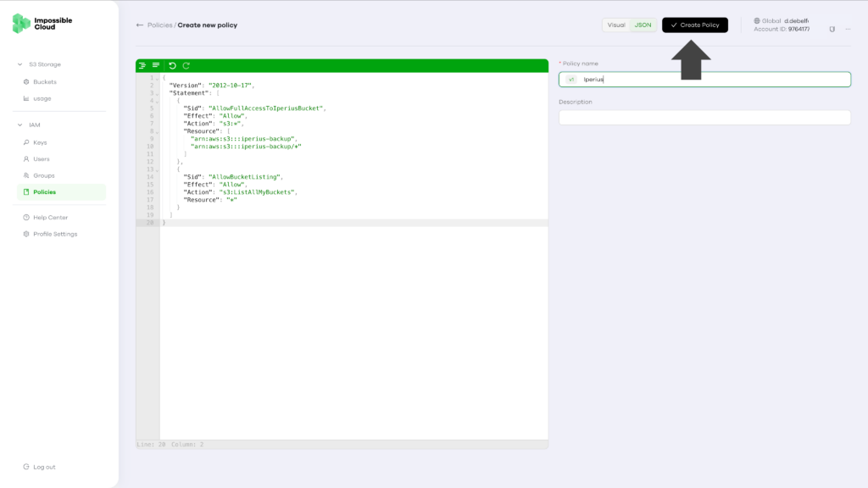Collapse the IAM sidebar section
This screenshot has height=488, width=868.
pos(20,125)
